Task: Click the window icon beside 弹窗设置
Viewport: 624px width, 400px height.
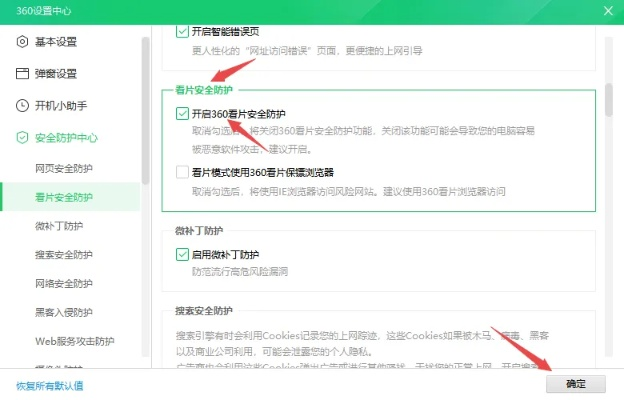Action: click(22, 73)
